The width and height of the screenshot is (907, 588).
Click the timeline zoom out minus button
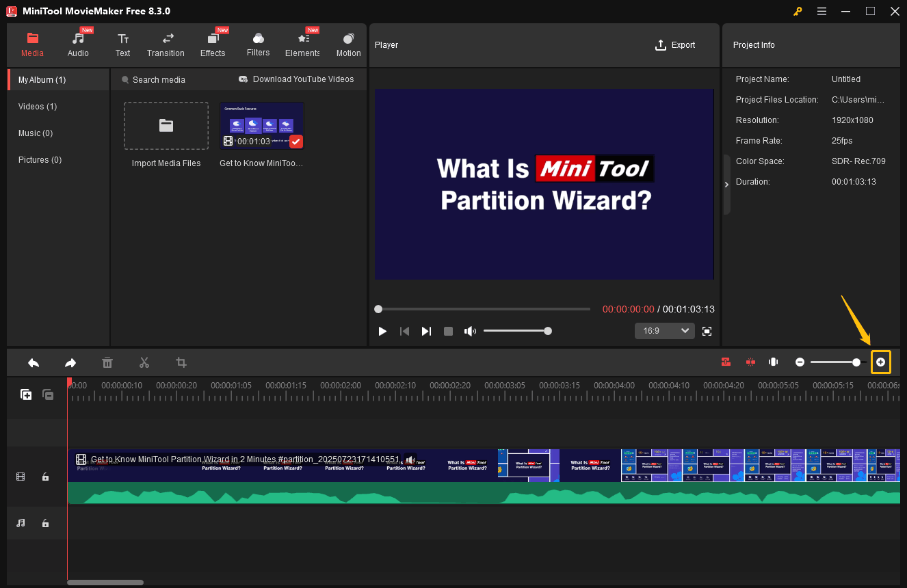click(800, 362)
